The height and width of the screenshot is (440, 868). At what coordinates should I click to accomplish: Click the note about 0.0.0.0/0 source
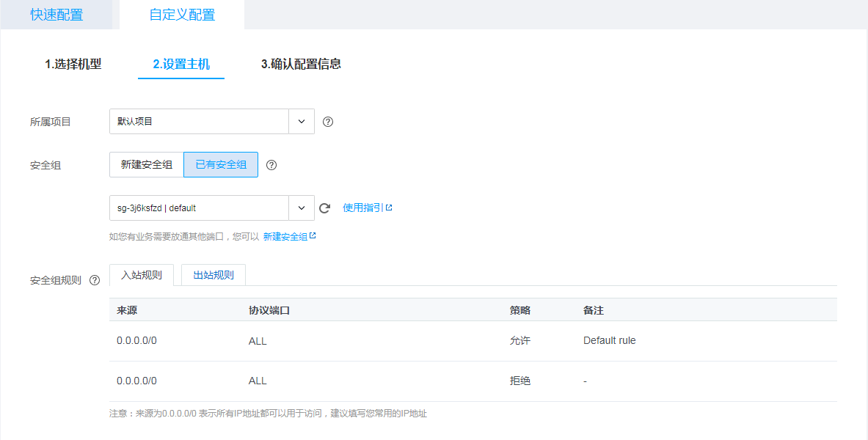268,414
